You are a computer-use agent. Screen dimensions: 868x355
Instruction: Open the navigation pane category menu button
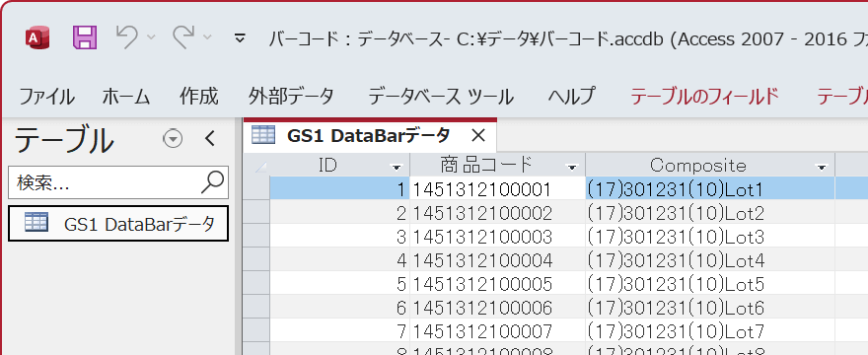[x=173, y=139]
